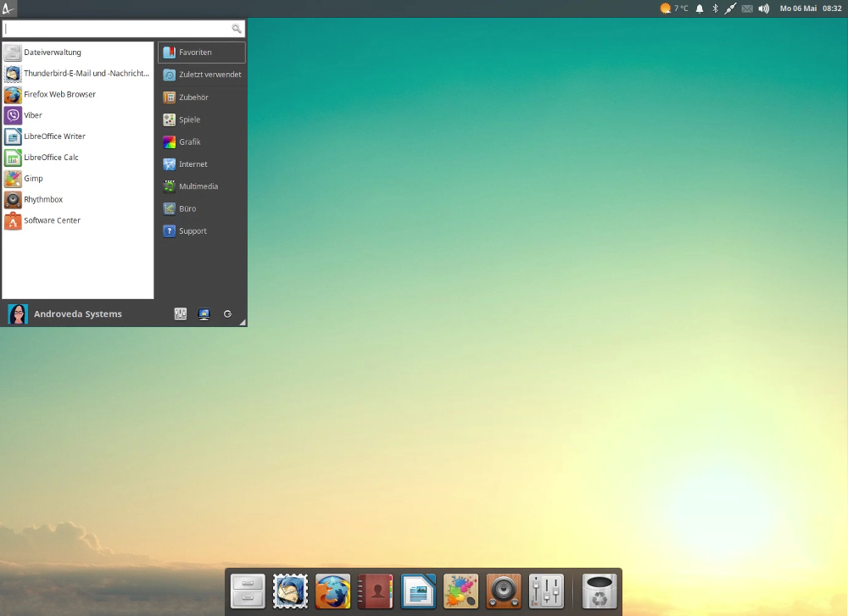Open the notification bell in the top panel
The height and width of the screenshot is (616, 848).
(700, 8)
